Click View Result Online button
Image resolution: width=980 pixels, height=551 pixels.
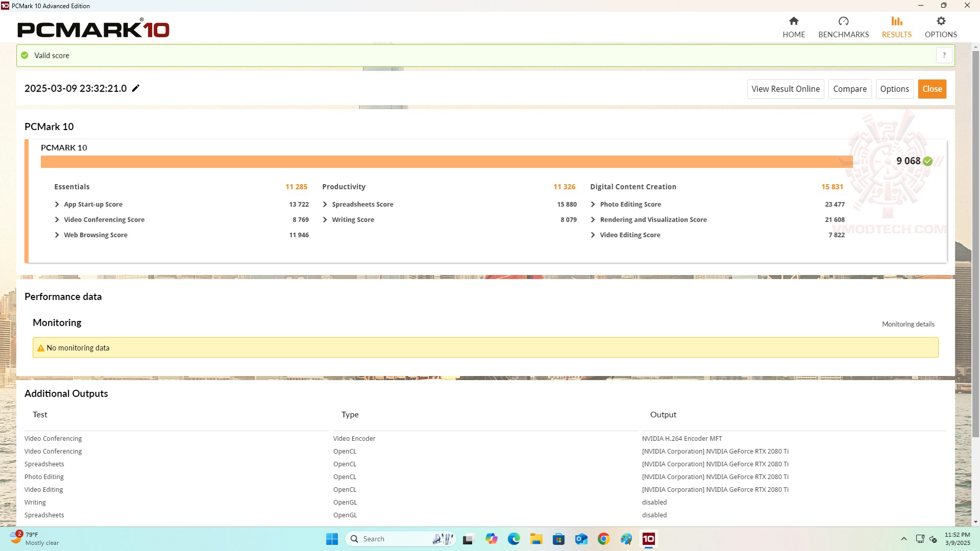click(785, 89)
